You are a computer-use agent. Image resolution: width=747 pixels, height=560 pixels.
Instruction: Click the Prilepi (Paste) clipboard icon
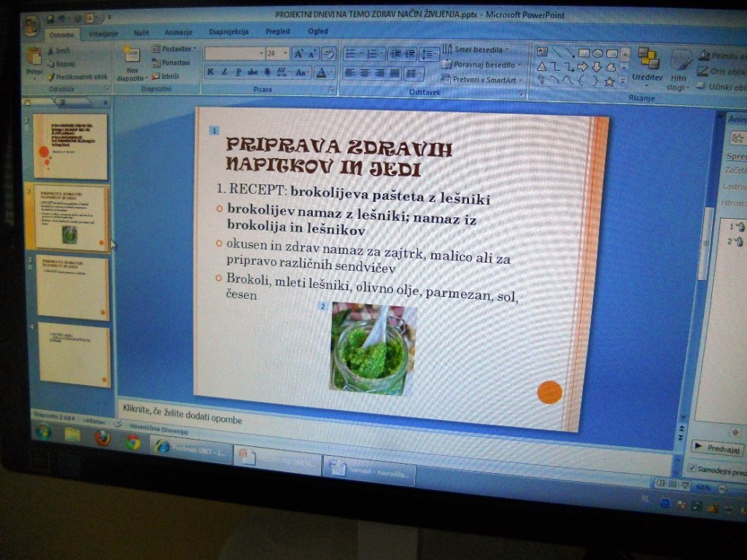(34, 57)
